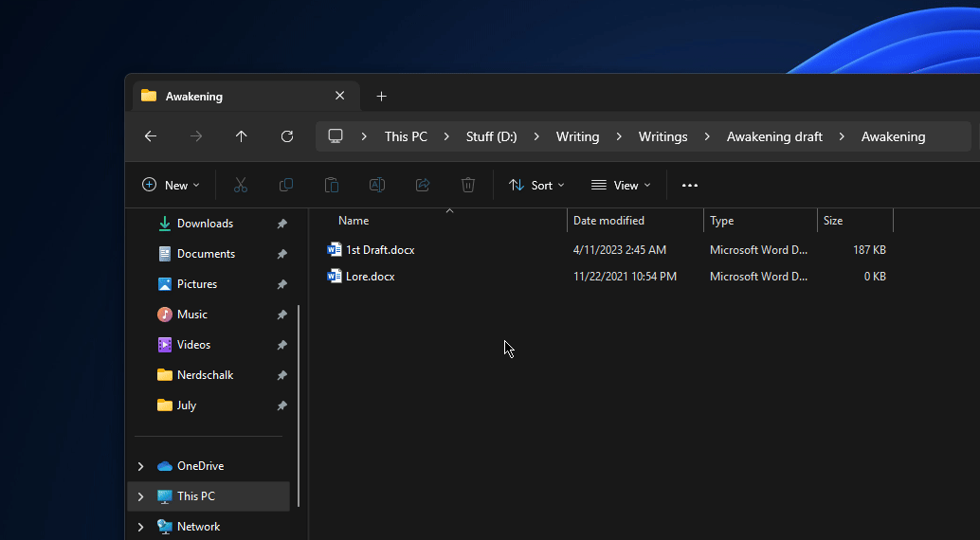Screen dimensions: 980x540
Task: Expand the Network tree node
Action: 141,527
